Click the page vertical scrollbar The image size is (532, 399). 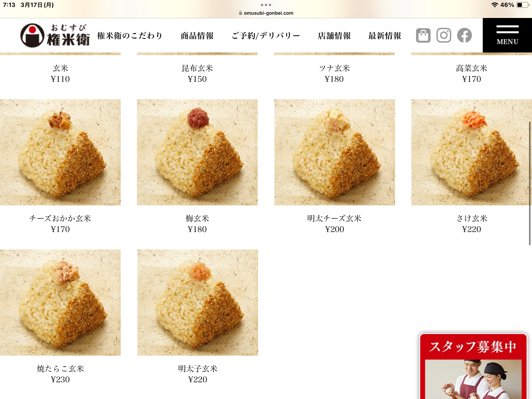point(530,183)
